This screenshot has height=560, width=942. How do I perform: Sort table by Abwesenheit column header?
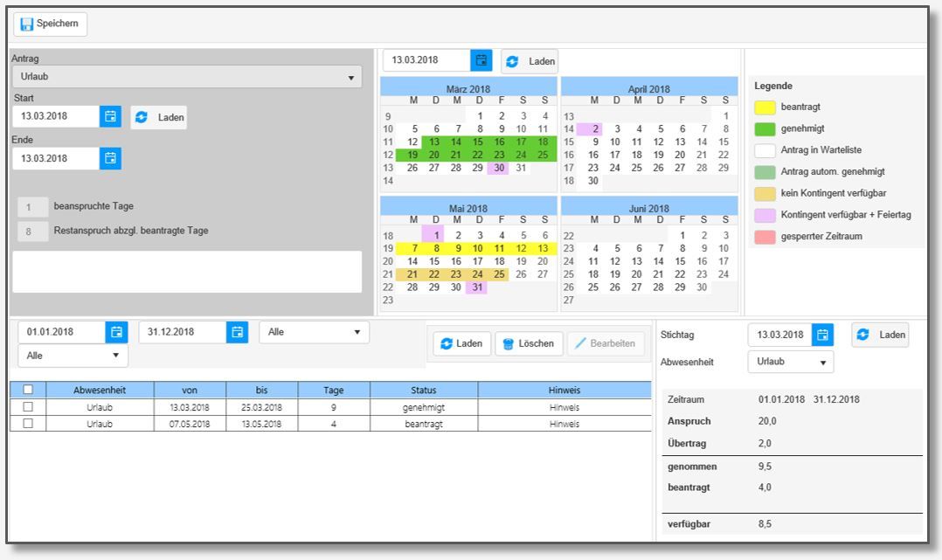(x=100, y=390)
